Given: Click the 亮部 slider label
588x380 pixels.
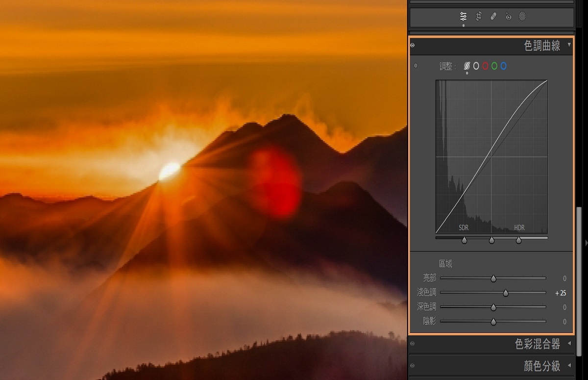Looking at the screenshot, I should (x=430, y=278).
